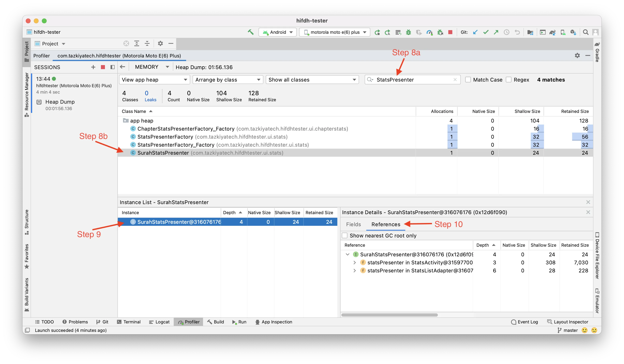
Task: Open the View app heap dropdown
Action: pyautogui.click(x=154, y=80)
